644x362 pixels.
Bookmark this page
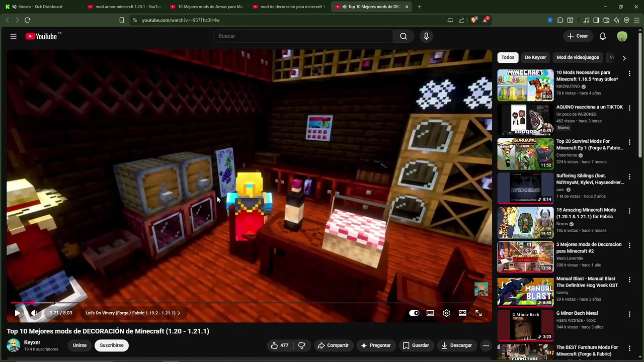(122, 20)
